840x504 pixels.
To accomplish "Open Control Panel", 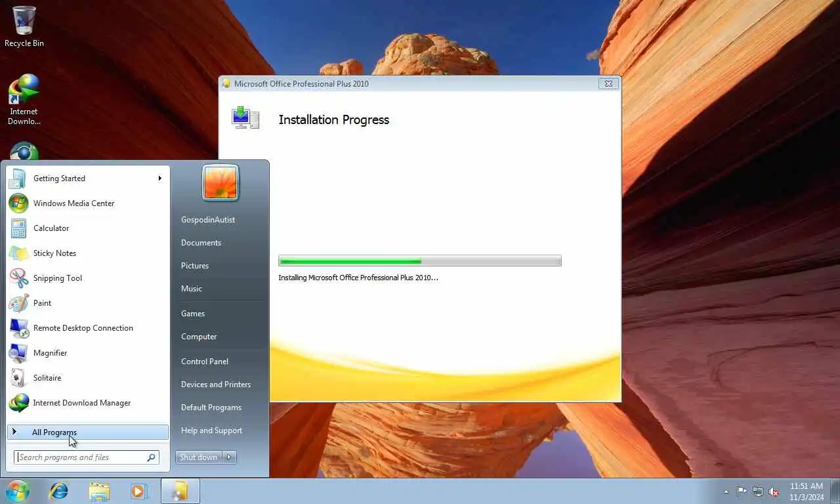I will click(x=205, y=362).
